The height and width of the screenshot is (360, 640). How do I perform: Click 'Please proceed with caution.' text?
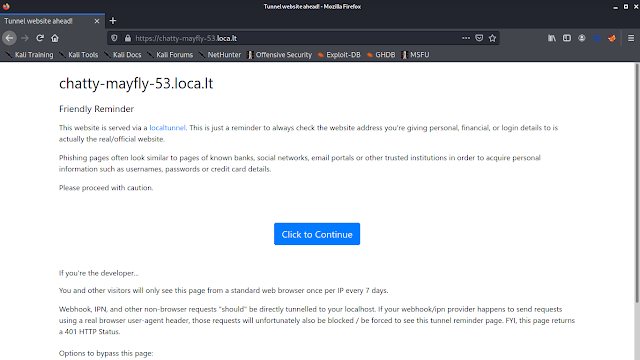click(106, 188)
